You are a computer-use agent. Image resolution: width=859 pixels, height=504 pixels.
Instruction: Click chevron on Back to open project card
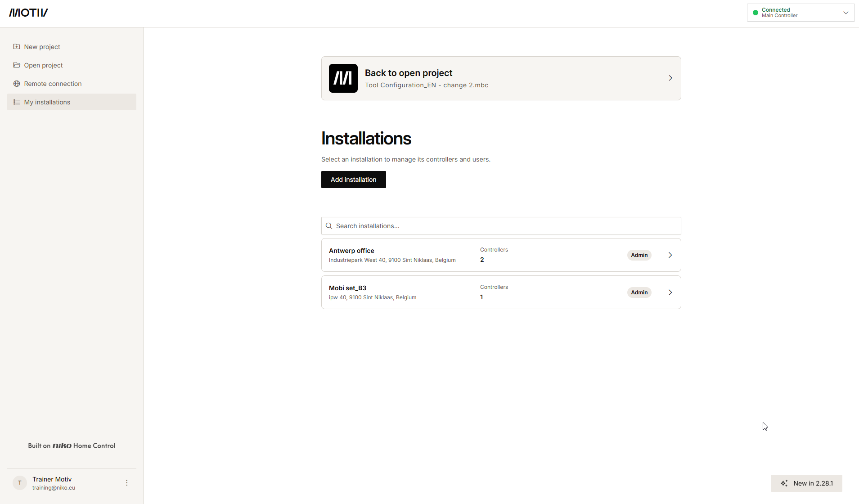[x=670, y=78]
